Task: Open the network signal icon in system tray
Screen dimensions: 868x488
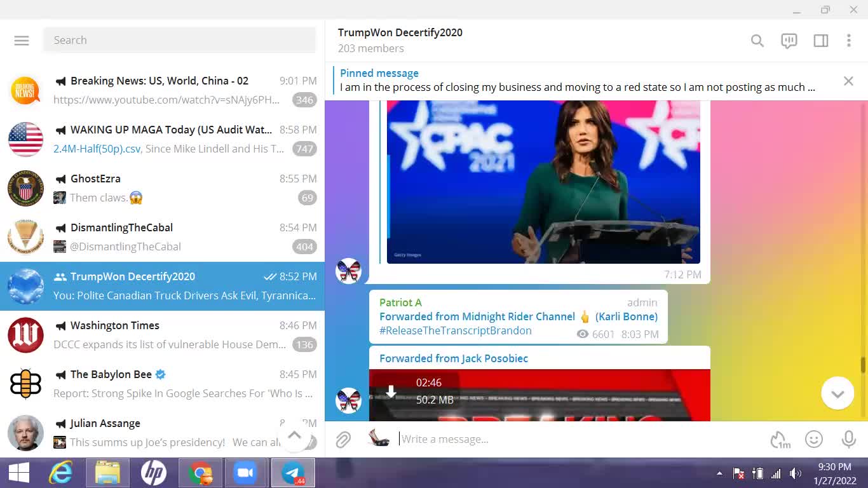Action: (776, 473)
